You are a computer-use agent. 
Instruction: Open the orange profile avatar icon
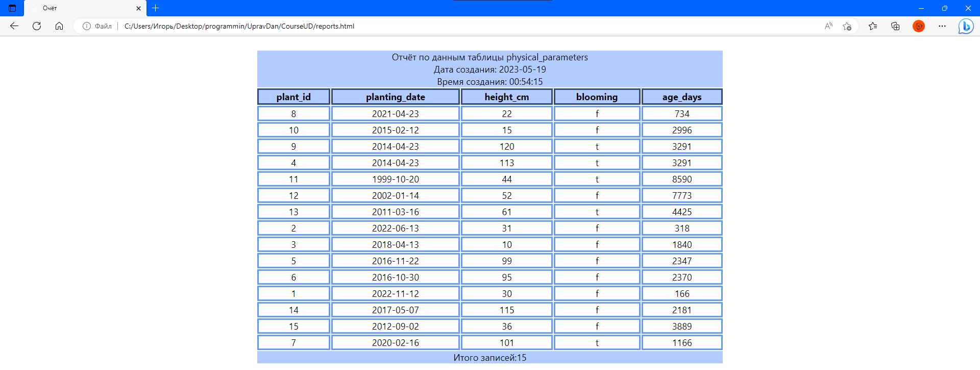pos(919,26)
